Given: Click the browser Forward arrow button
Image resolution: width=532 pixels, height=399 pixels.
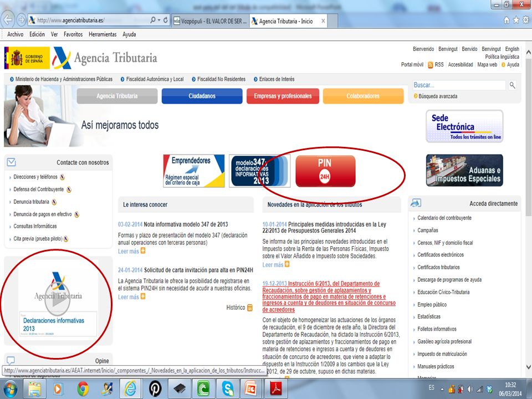Looking at the screenshot, I should (22, 20).
